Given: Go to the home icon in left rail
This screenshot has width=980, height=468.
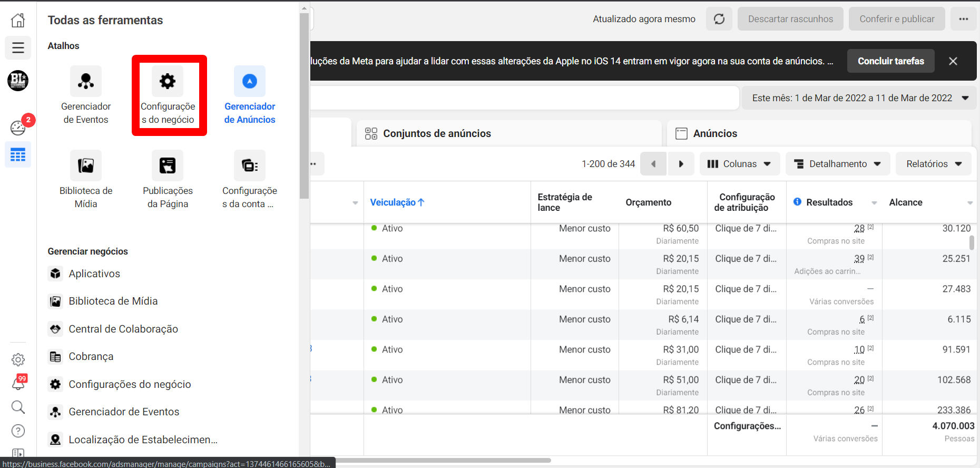Looking at the screenshot, I should pyautogui.click(x=18, y=20).
